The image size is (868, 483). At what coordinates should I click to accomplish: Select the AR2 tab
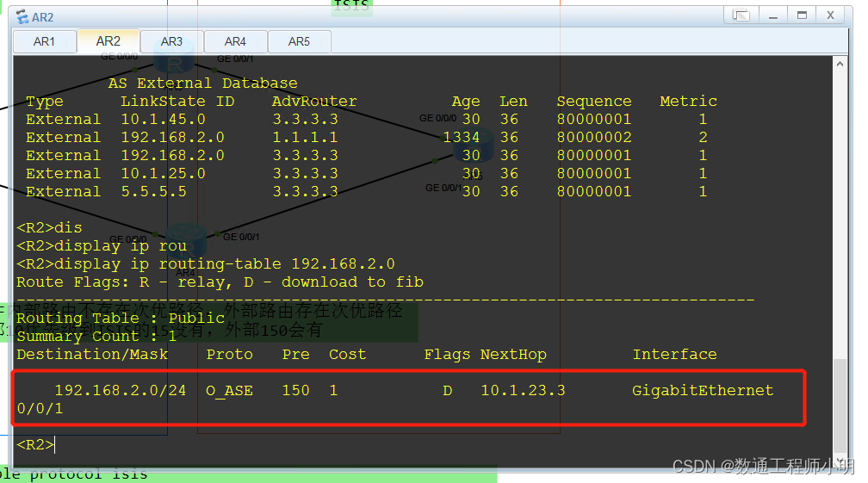tap(108, 41)
